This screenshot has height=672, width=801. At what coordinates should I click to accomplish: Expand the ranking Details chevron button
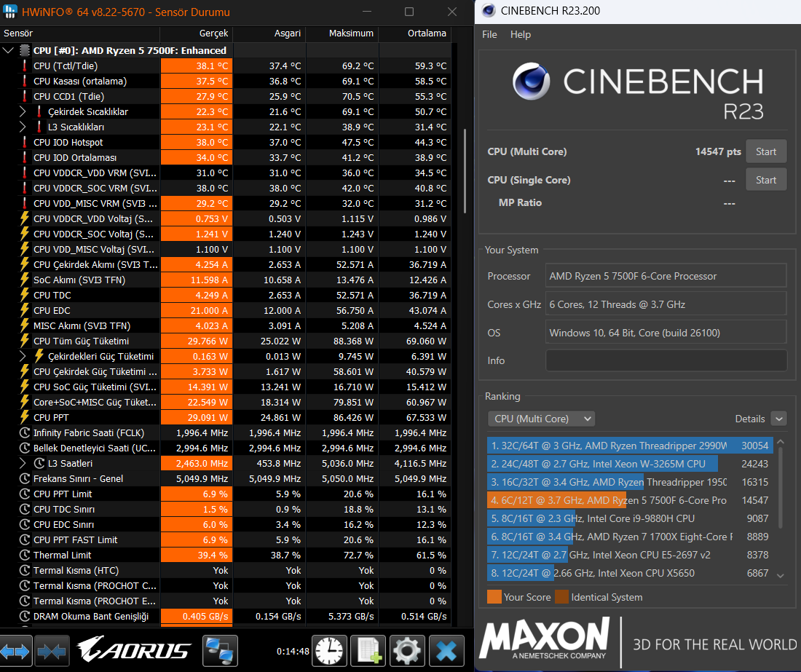coord(778,419)
